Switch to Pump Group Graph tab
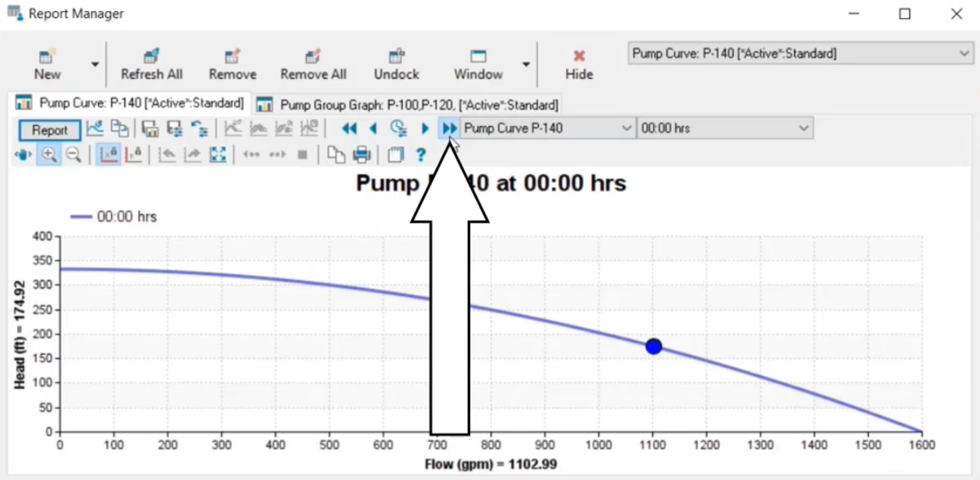 pos(406,104)
